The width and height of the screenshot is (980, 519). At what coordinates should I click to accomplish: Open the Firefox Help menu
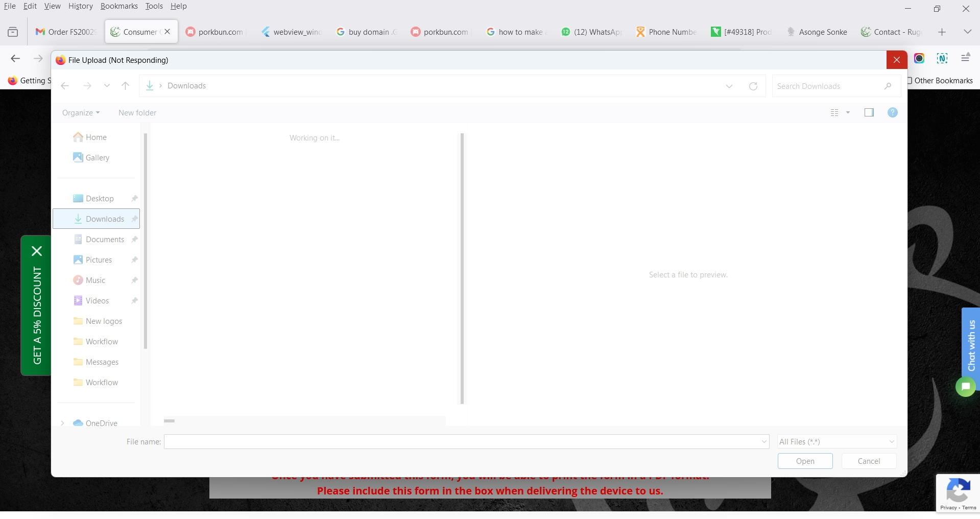179,6
